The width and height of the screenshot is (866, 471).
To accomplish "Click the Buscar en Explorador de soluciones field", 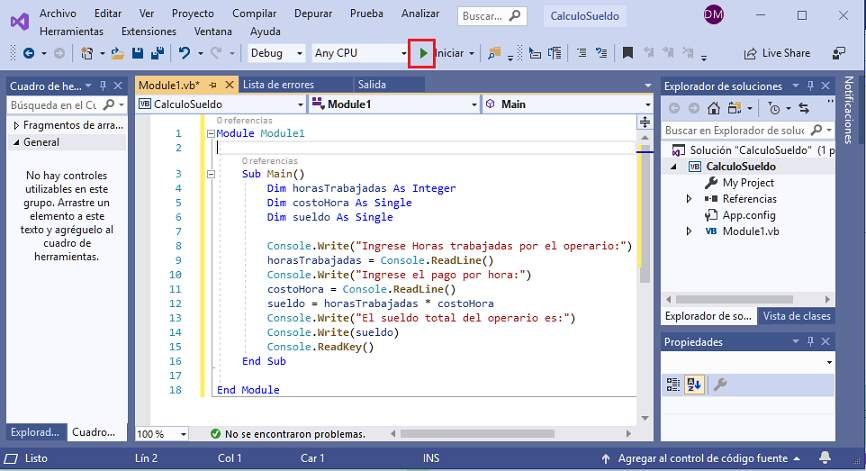I will pos(735,130).
